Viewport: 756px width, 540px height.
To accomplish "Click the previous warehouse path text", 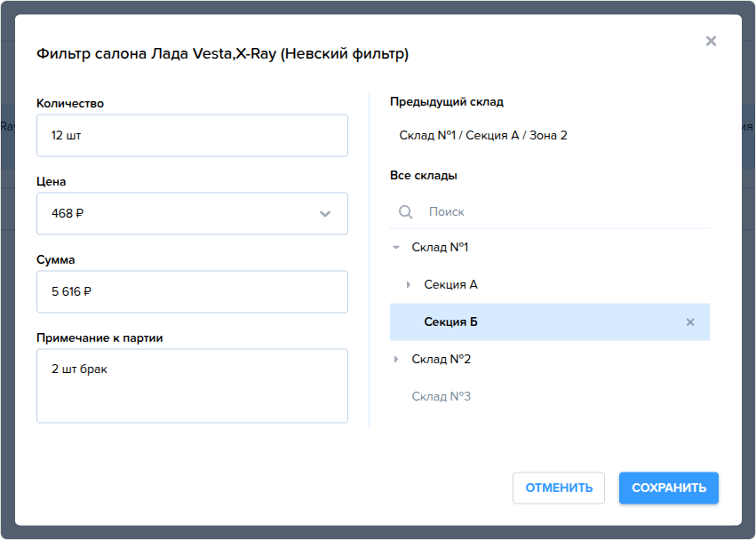I will tap(483, 136).
